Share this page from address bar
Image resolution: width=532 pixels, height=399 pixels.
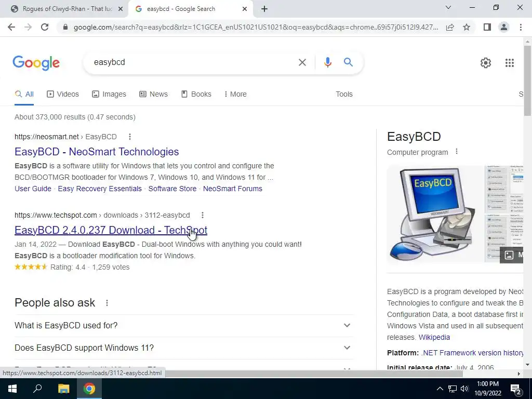[450, 27]
